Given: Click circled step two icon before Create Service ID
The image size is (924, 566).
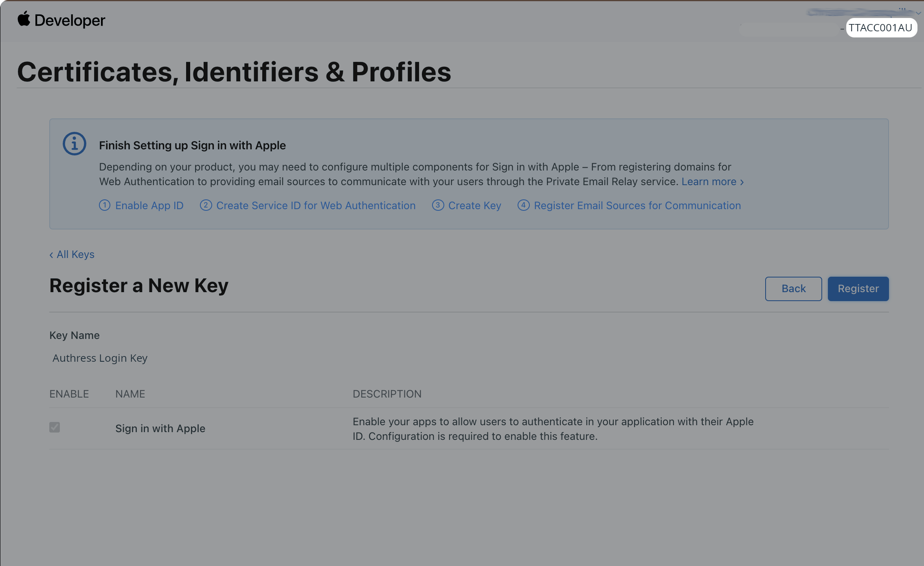Looking at the screenshot, I should point(206,205).
